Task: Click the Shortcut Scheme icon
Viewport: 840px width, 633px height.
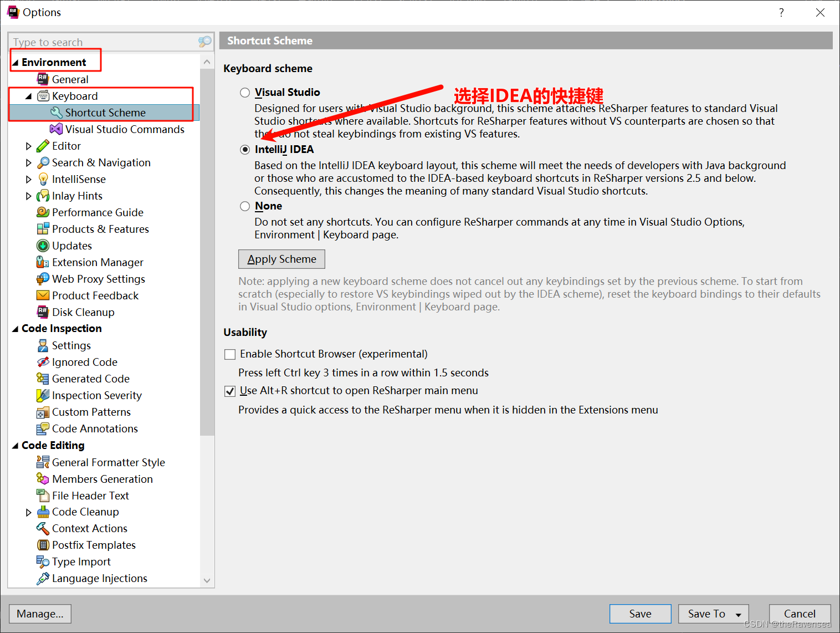Action: pos(56,113)
